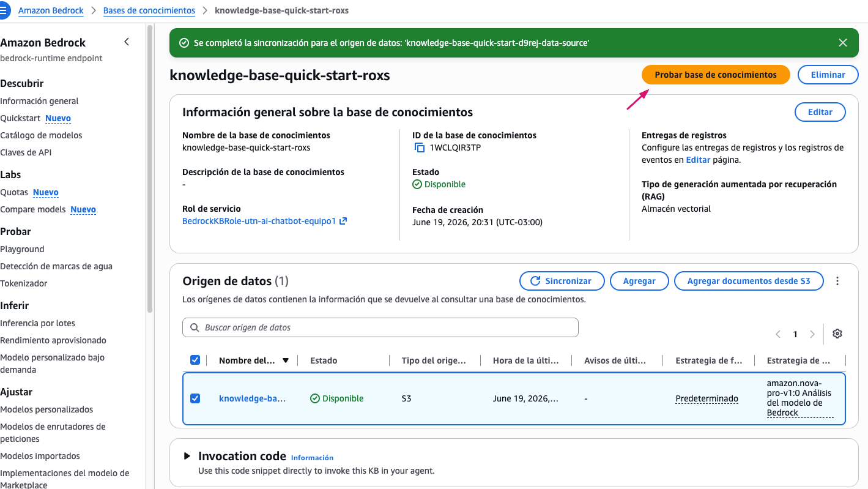
Task: Go to next page of data sources
Action: [812, 334]
